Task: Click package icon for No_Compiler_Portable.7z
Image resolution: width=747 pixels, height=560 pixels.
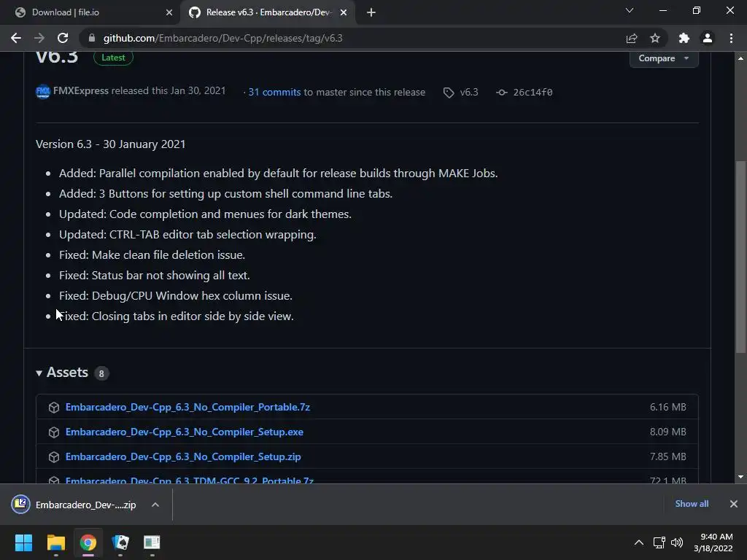Action: [54, 408]
